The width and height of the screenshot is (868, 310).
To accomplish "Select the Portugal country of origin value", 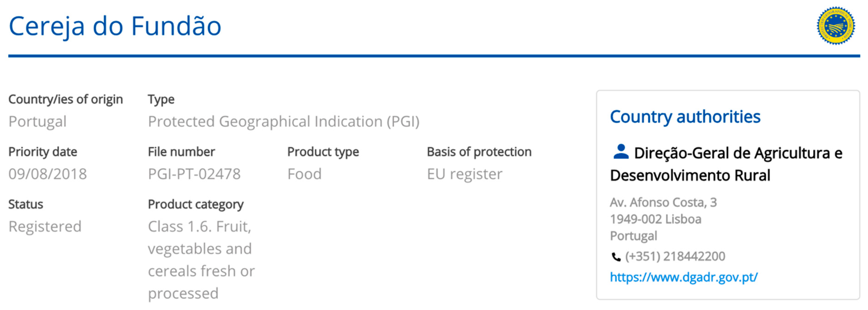I will click(37, 122).
